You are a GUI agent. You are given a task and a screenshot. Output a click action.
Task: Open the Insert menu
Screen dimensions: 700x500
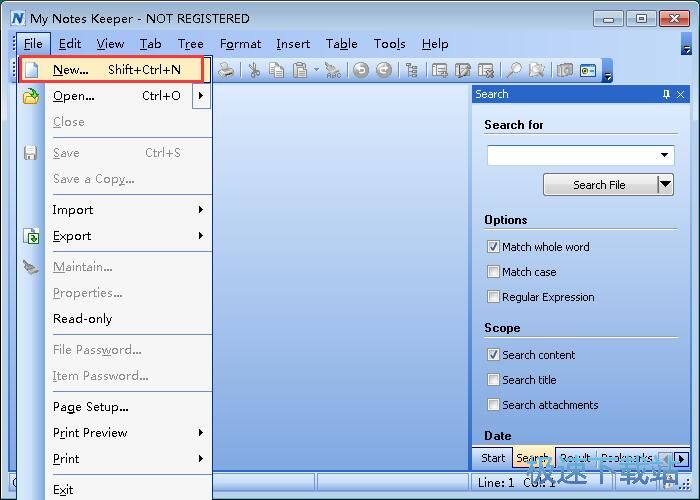(x=293, y=44)
